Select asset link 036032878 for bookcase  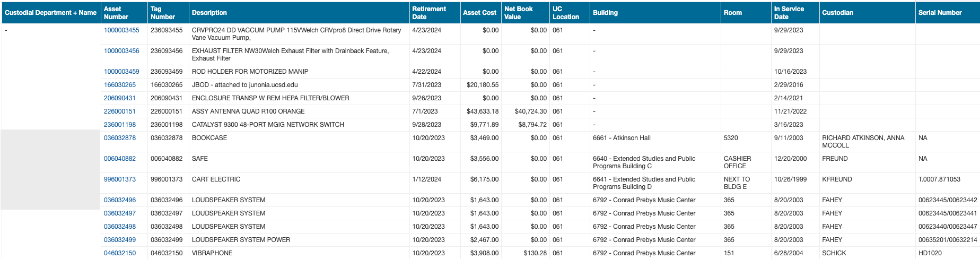click(x=120, y=138)
